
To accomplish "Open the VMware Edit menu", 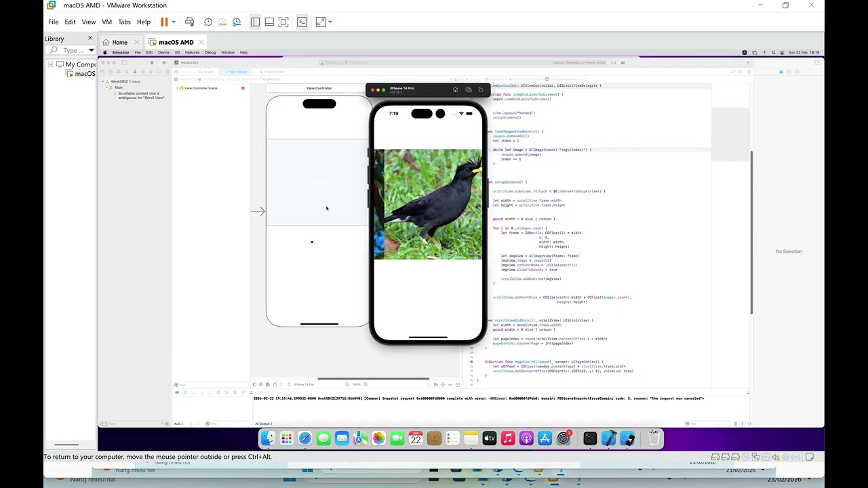I will [70, 22].
